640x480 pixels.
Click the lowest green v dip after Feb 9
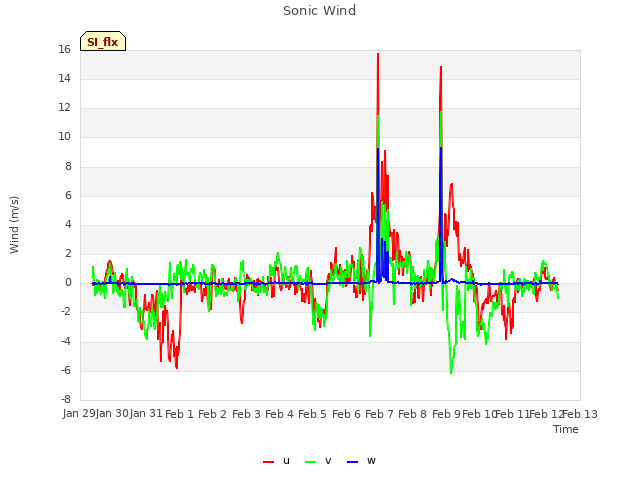tap(451, 372)
